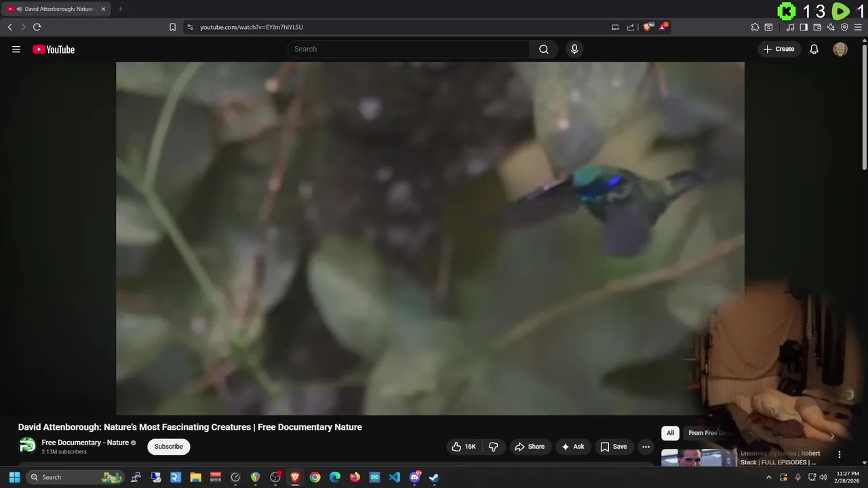Open the browser main menu hamburger
Screen dimensions: 868x488
(x=858, y=27)
